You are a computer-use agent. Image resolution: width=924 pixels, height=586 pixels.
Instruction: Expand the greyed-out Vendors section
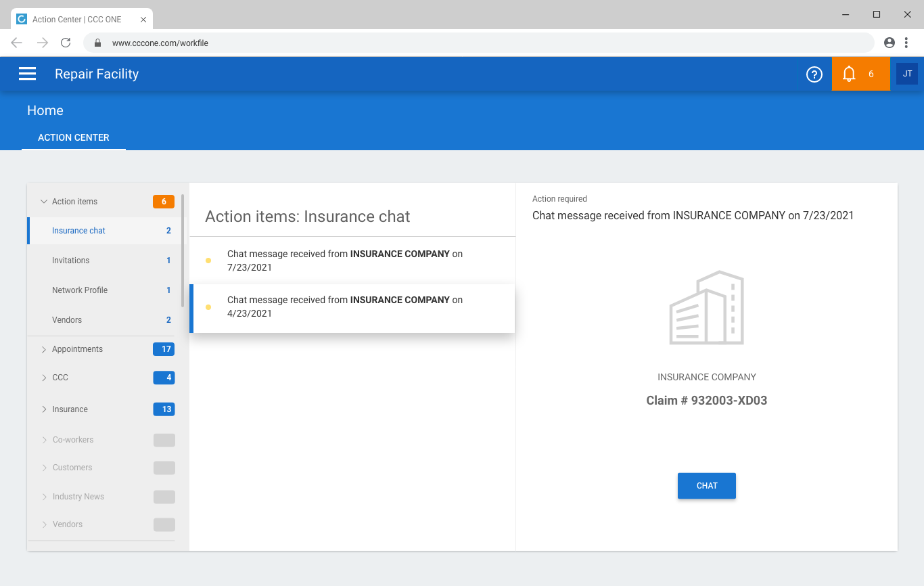tap(45, 524)
